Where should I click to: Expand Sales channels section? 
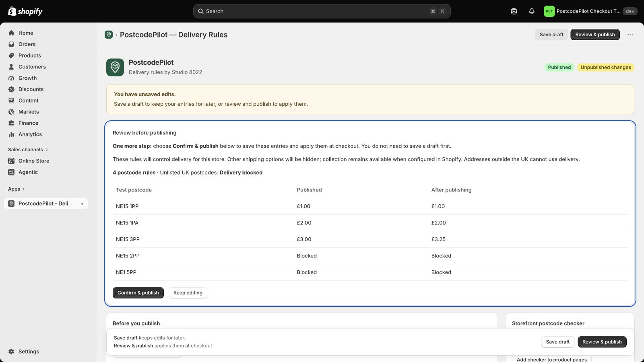pos(28,150)
